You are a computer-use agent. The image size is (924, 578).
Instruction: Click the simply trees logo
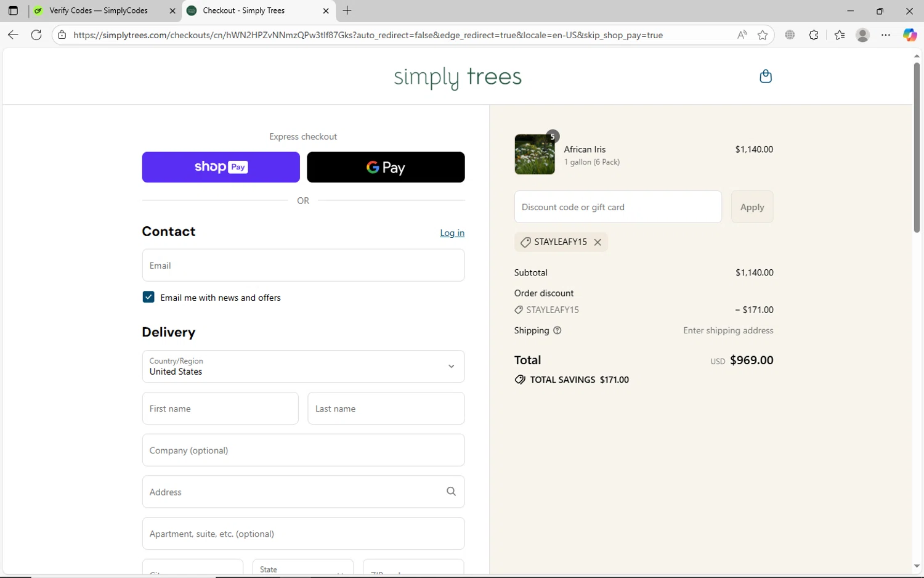(458, 78)
